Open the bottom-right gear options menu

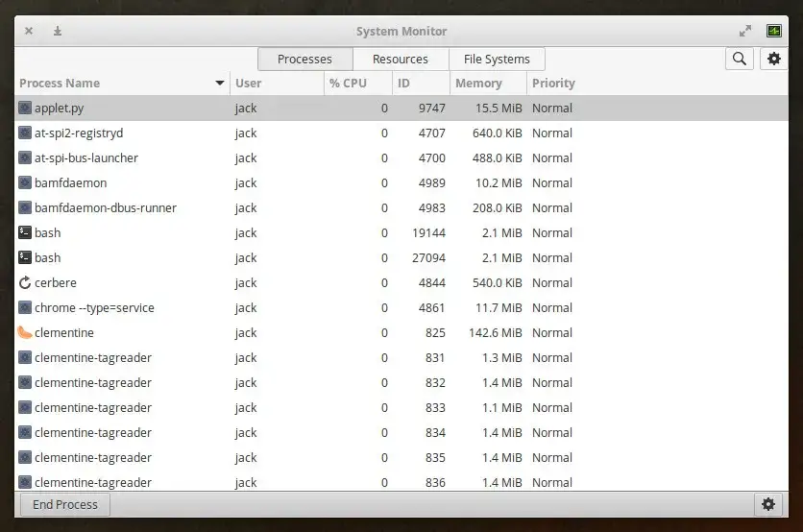pos(767,504)
